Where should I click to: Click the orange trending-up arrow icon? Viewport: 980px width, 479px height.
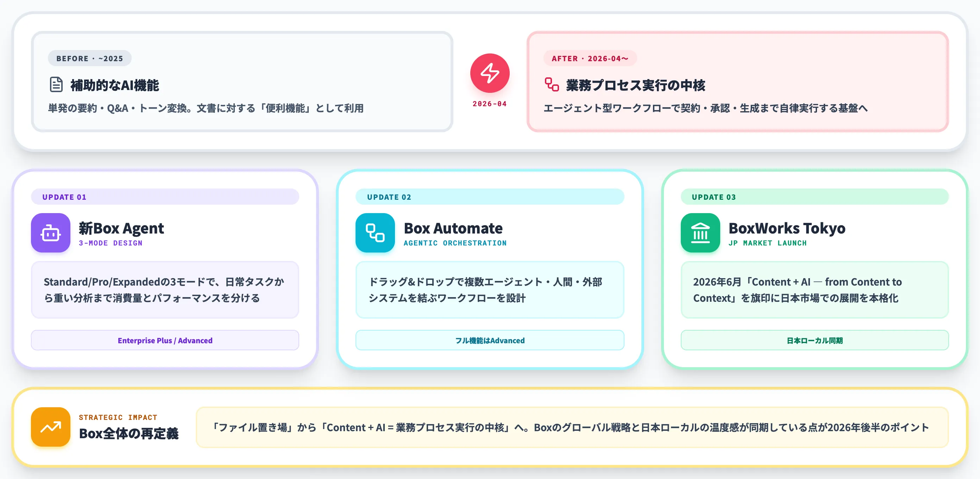51,427
